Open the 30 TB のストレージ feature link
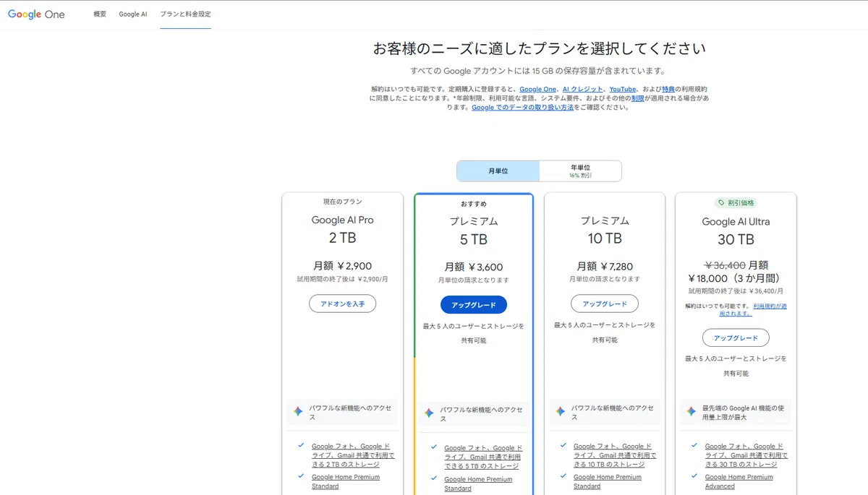This screenshot has height=495, width=868. pos(746,455)
